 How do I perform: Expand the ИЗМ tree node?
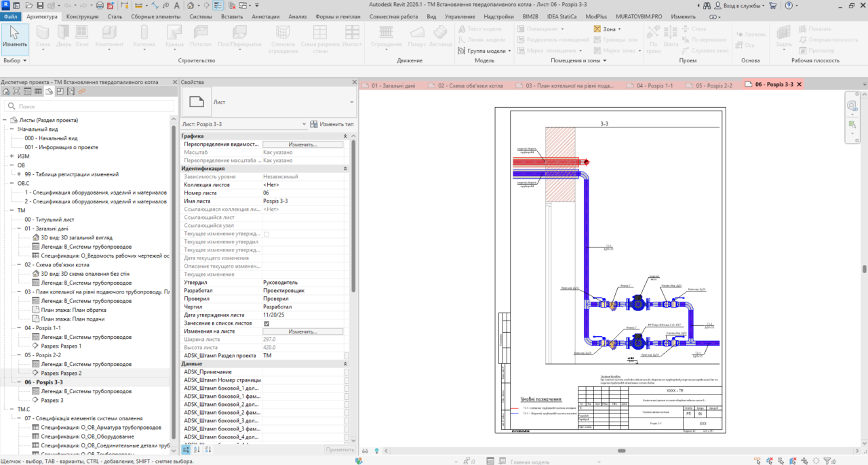11,156
